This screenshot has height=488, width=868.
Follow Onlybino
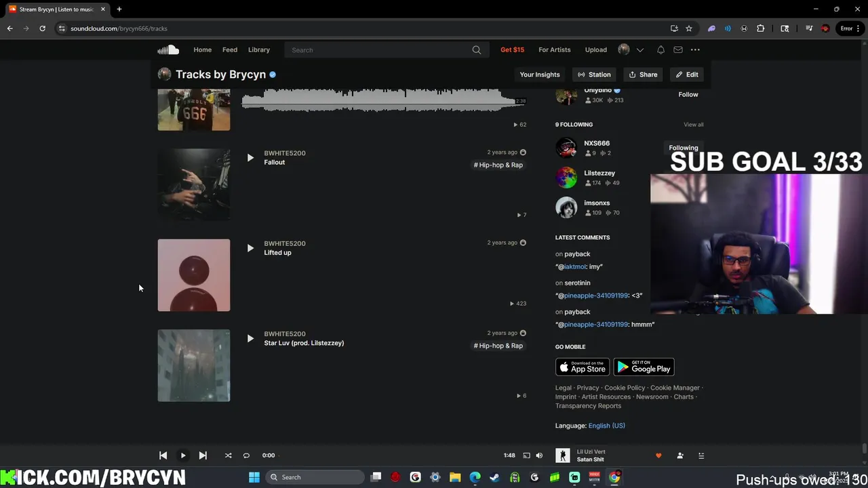point(688,94)
